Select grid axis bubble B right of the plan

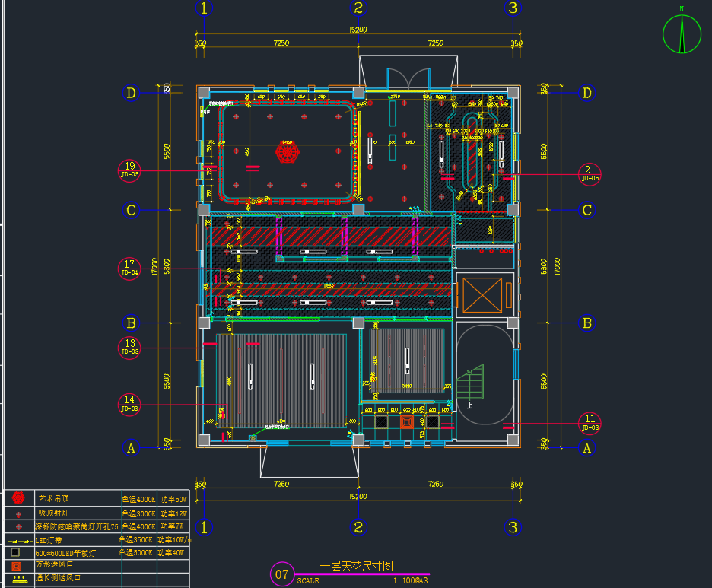(x=586, y=323)
